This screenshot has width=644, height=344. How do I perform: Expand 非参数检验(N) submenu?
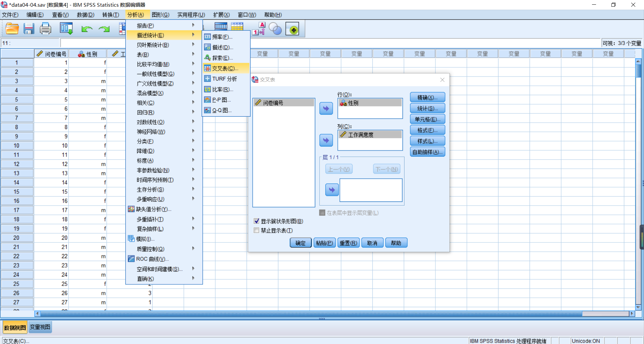pos(164,170)
